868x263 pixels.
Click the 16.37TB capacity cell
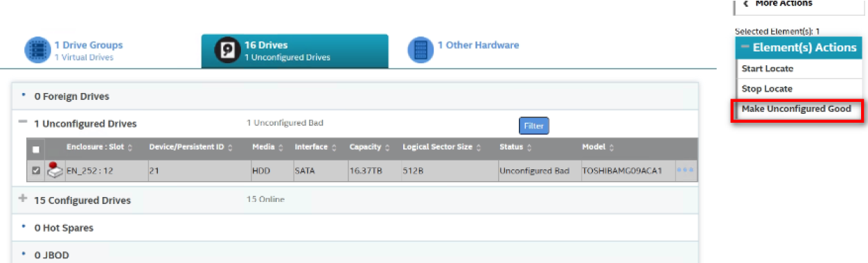364,171
